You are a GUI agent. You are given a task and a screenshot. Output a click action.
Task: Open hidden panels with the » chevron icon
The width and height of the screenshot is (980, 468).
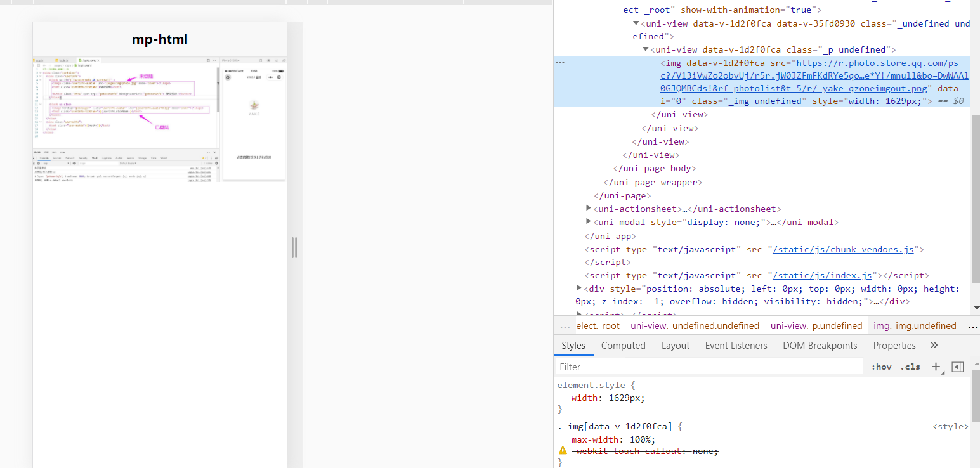(x=934, y=345)
